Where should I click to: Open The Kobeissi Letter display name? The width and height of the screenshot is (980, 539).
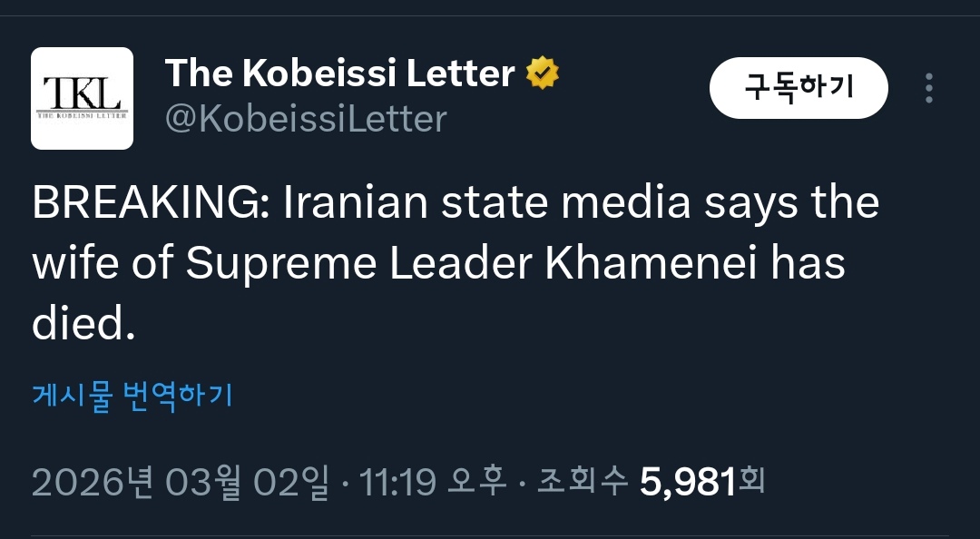click(x=339, y=73)
